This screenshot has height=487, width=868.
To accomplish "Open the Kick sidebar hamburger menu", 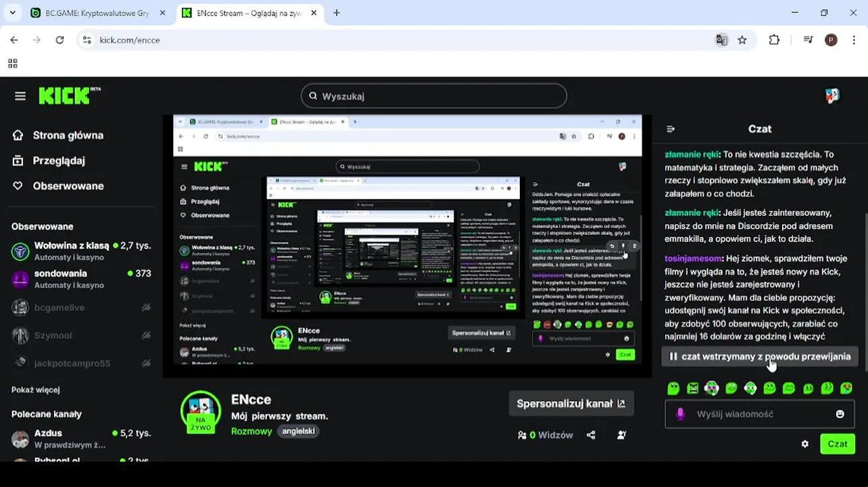I will pyautogui.click(x=20, y=96).
